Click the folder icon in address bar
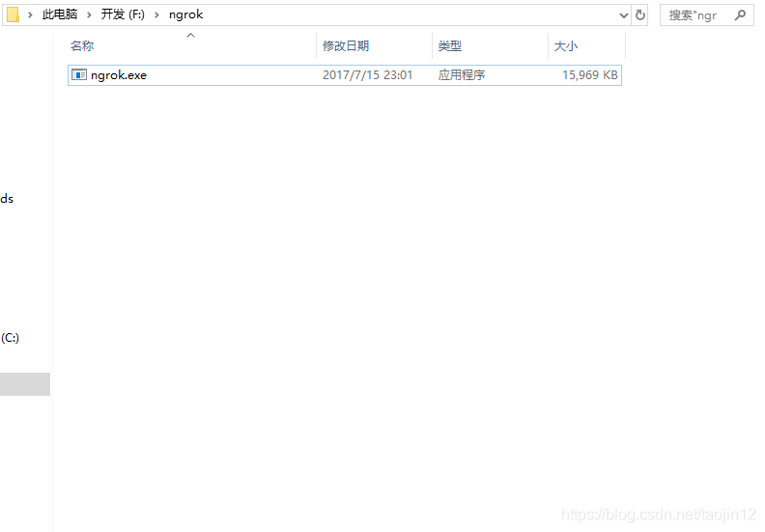765x532 pixels. pyautogui.click(x=14, y=14)
